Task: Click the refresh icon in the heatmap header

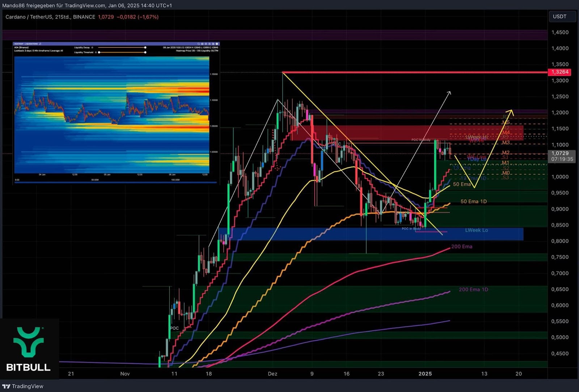Action: 199,44
